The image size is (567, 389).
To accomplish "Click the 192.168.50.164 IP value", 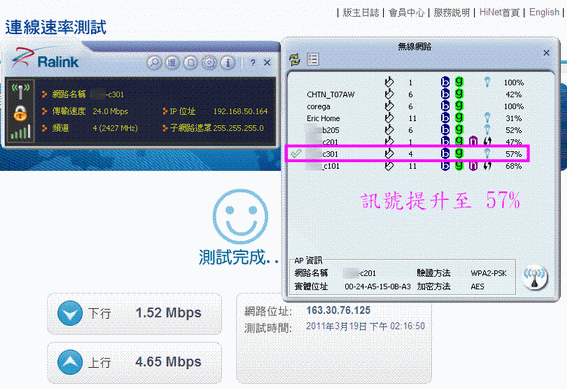I will [240, 111].
